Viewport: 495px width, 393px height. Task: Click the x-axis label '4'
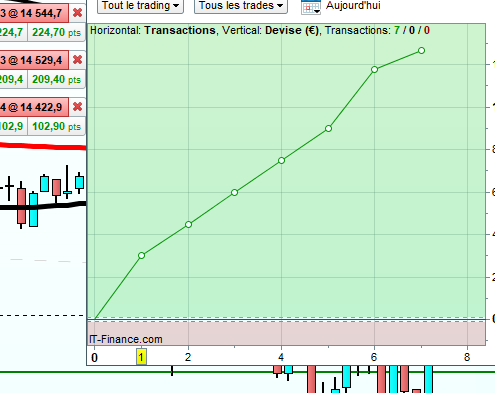coord(281,357)
